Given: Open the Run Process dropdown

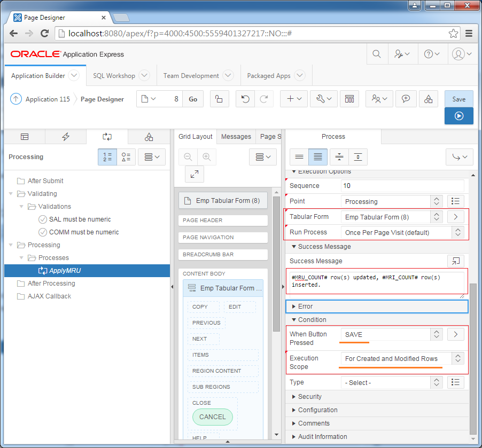Looking at the screenshot, I should tap(402, 233).
